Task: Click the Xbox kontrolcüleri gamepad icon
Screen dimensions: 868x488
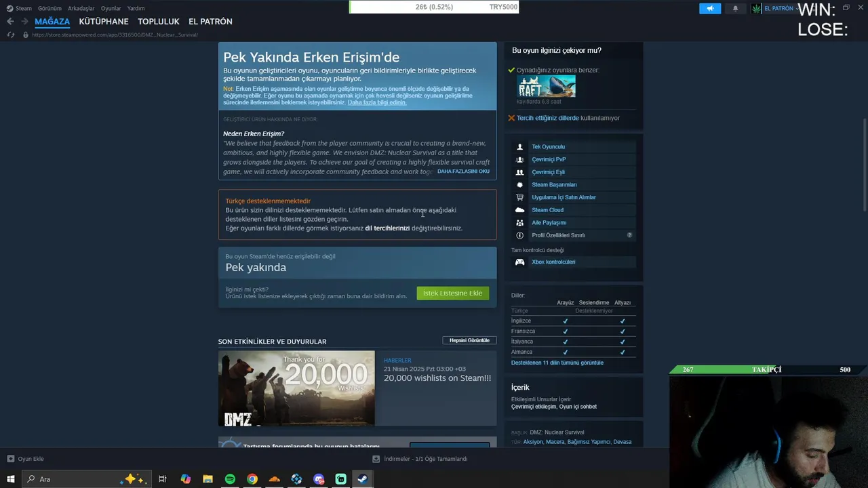Action: (x=520, y=262)
